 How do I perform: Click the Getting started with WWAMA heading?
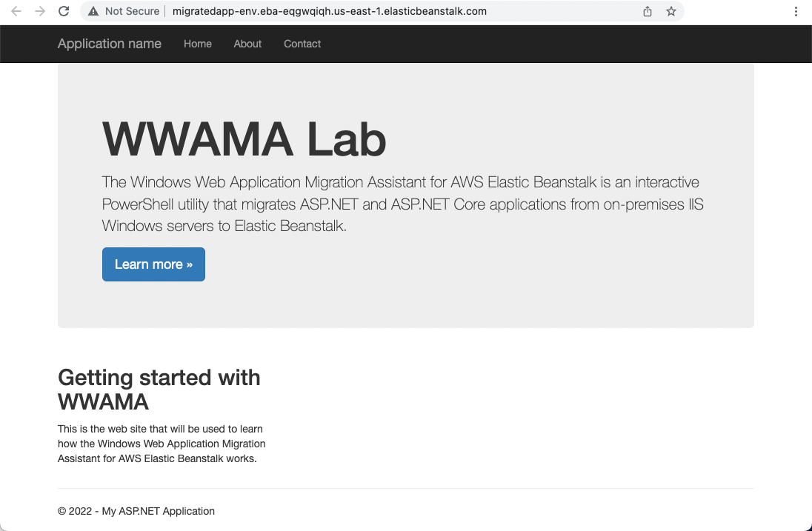[x=159, y=390]
